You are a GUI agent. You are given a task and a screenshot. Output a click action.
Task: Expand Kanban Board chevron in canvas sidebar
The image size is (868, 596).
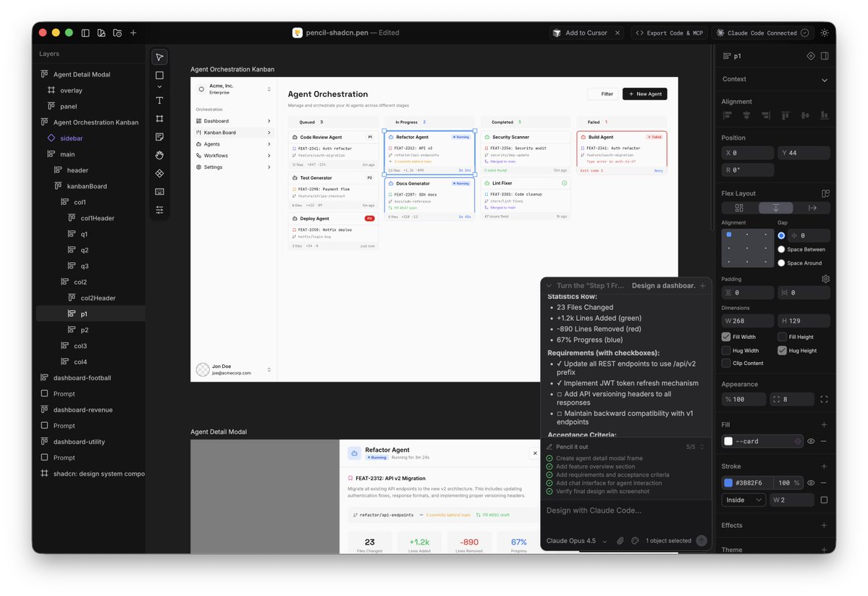(x=269, y=133)
